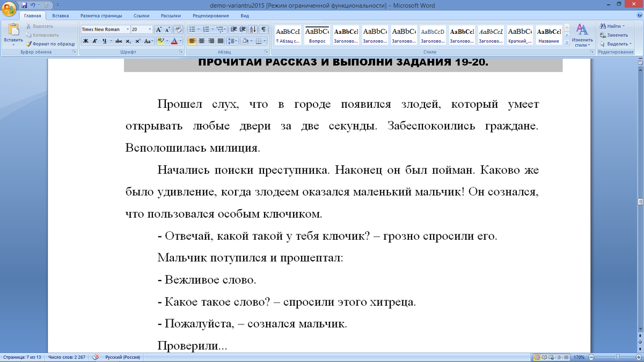
Task: Open Рецензирование tab
Action: point(210,16)
